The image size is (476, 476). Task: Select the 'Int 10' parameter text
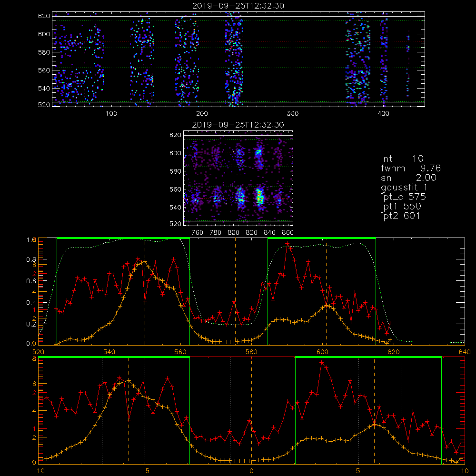pyautogui.click(x=402, y=159)
